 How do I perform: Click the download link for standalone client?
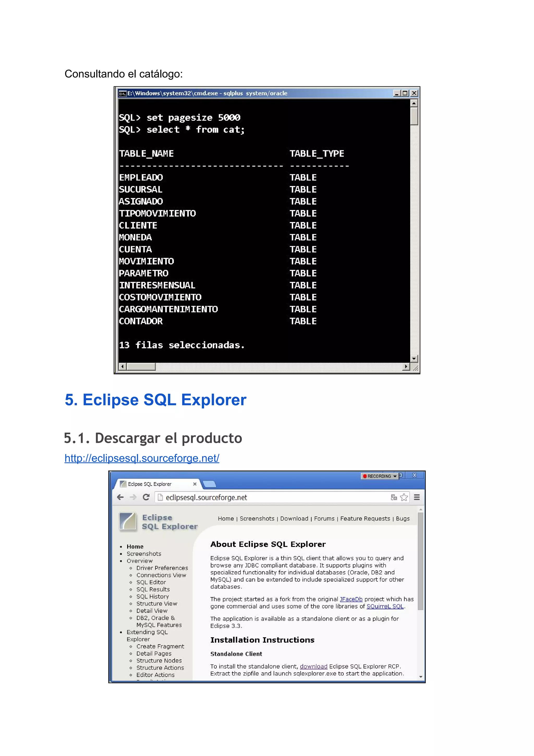click(x=314, y=666)
